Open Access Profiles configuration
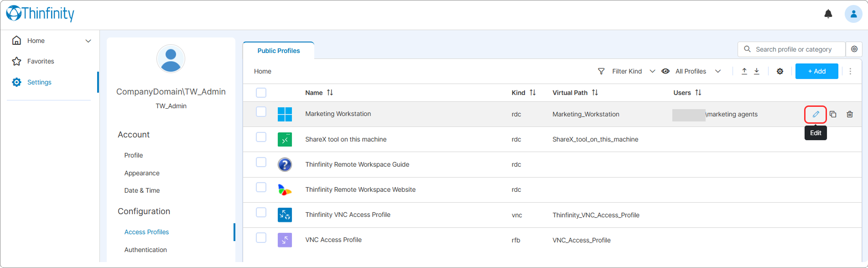The width and height of the screenshot is (868, 268). tap(146, 232)
